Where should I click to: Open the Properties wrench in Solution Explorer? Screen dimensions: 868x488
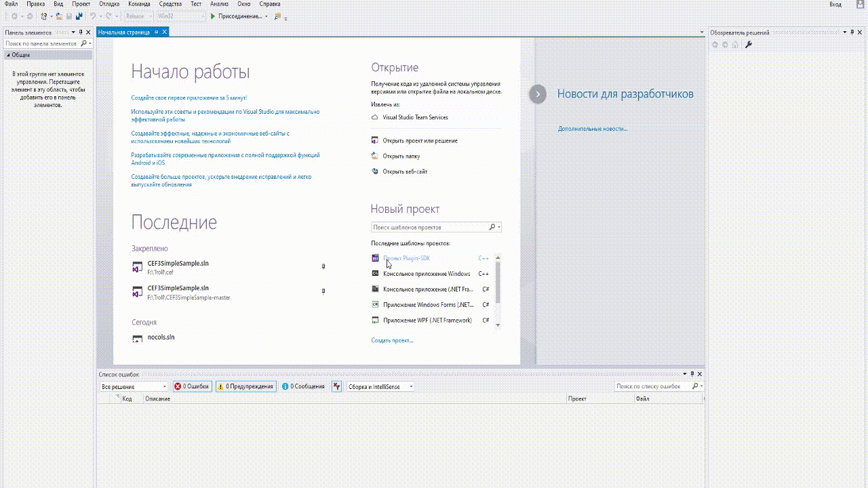pyautogui.click(x=749, y=45)
